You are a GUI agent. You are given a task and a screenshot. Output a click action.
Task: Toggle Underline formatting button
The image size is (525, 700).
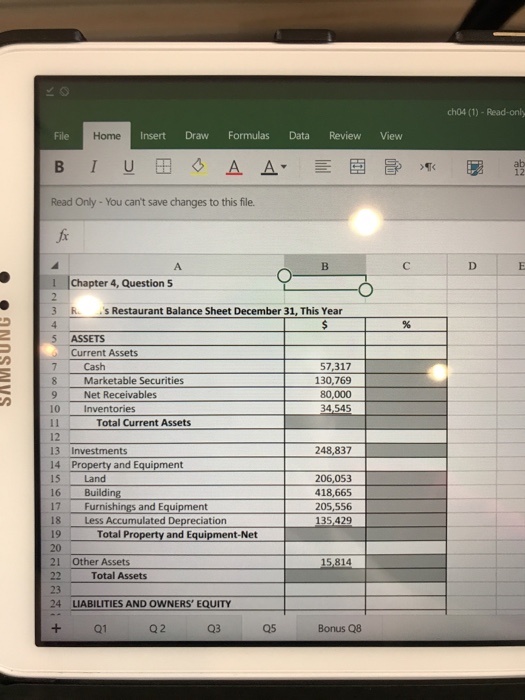(x=128, y=167)
